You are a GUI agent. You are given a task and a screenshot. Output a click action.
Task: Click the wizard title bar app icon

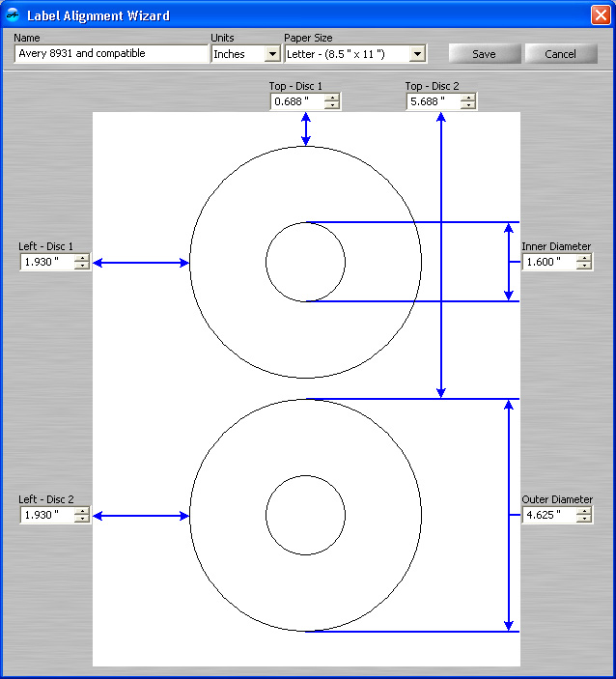point(13,15)
